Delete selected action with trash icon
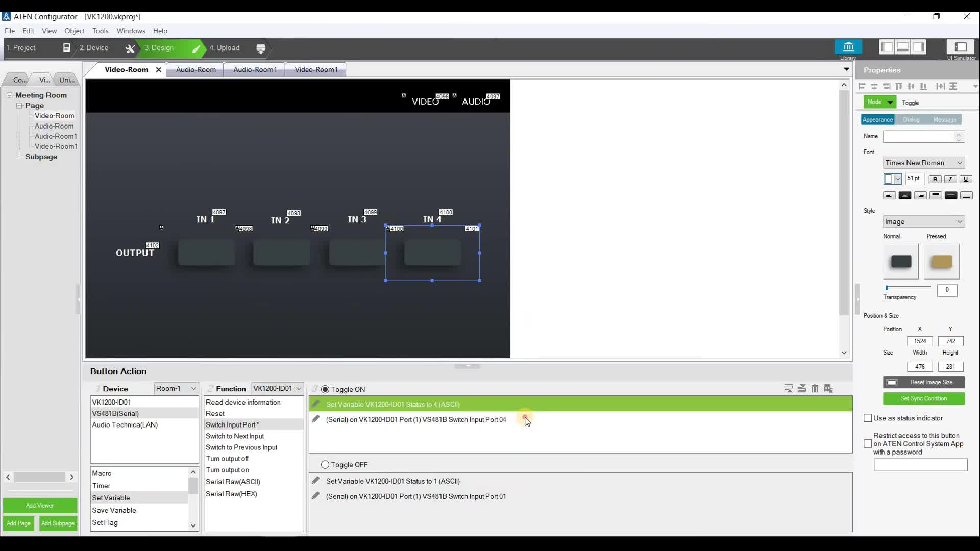This screenshot has height=551, width=980. pos(815,389)
